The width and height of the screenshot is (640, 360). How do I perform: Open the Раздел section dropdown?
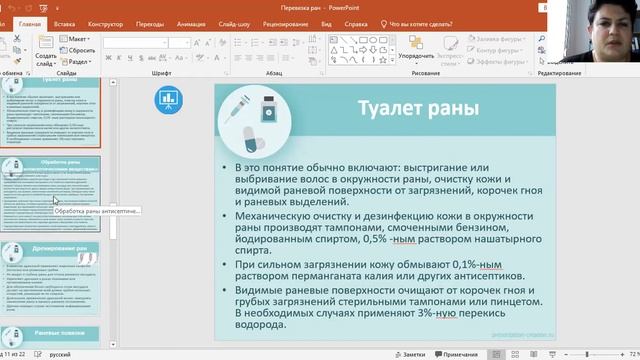76,62
